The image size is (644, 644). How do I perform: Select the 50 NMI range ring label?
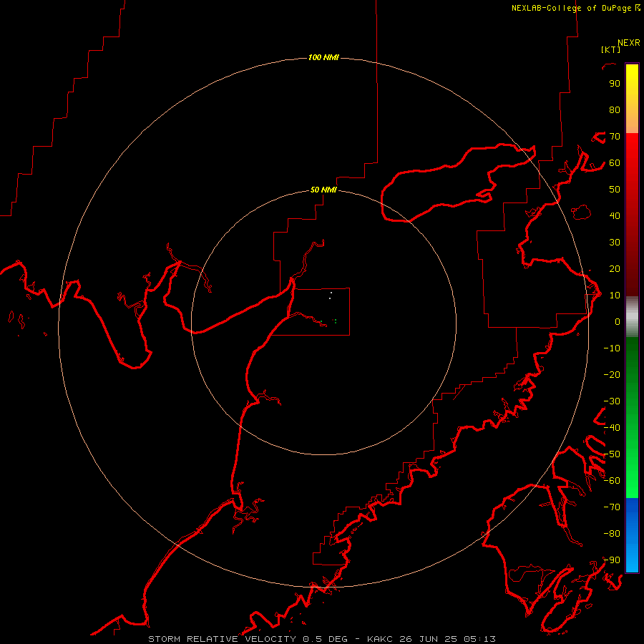coord(323,190)
